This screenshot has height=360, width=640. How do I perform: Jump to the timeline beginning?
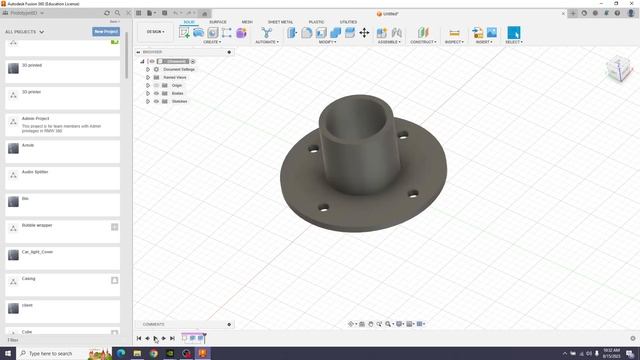click(139, 338)
